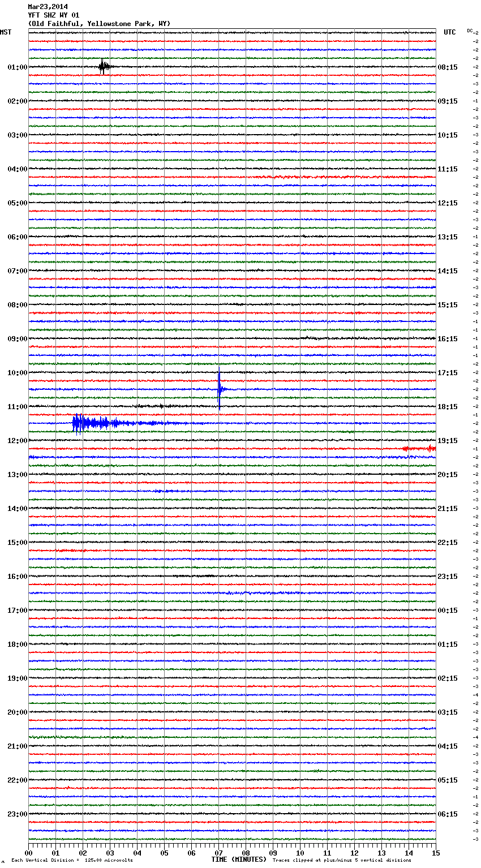Click the "10:00" MST time label
The width and height of the screenshot is (481, 868).
pyautogui.click(x=18, y=373)
